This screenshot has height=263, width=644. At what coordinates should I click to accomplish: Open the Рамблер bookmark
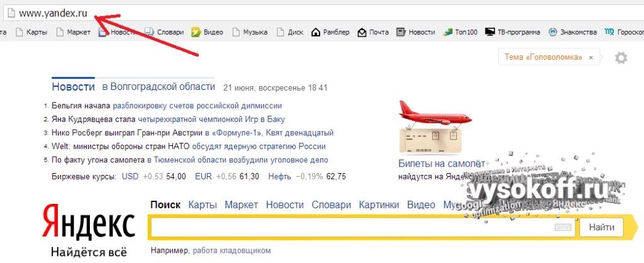[331, 32]
